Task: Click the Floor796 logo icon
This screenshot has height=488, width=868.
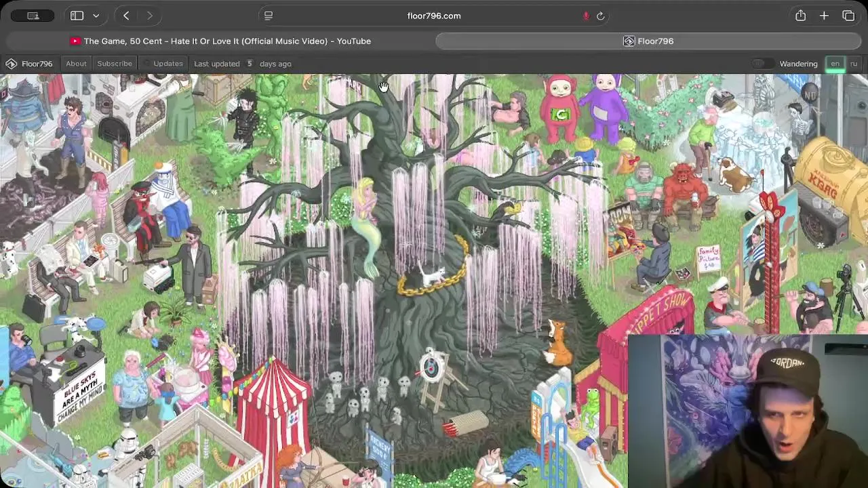Action: 12,64
